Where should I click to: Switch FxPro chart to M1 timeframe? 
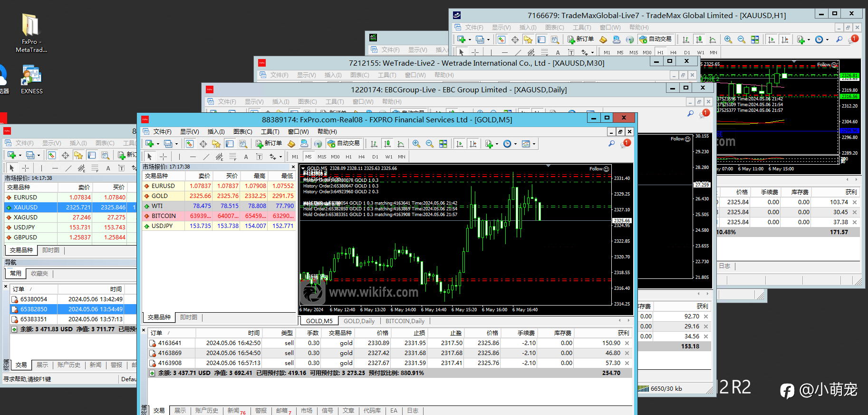[295, 157]
